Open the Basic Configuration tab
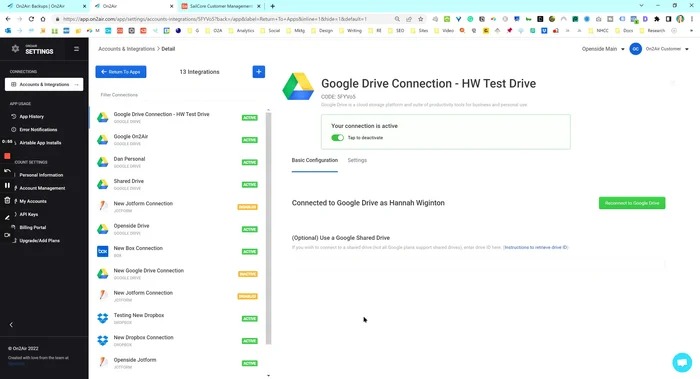Image resolution: width=700 pixels, height=379 pixels. pos(315,160)
